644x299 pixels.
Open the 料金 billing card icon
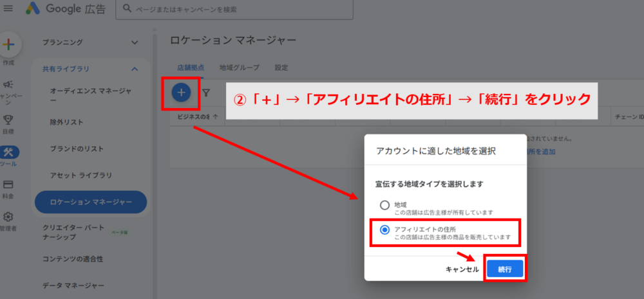coord(9,185)
